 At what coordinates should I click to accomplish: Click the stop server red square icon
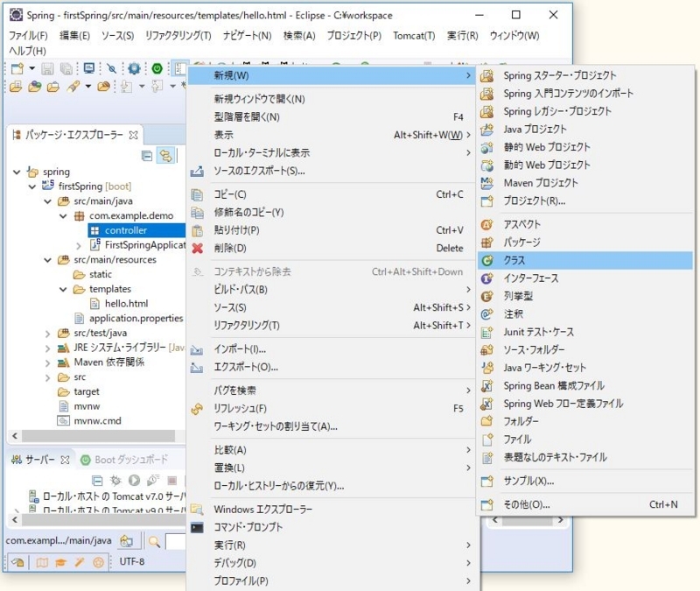pyautogui.click(x=171, y=481)
